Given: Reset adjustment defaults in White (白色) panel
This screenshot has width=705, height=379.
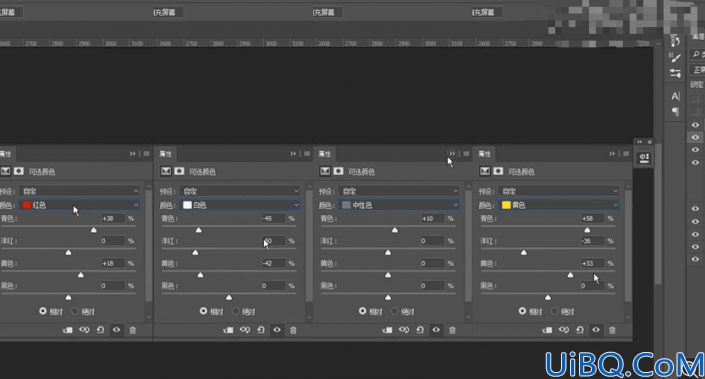Looking at the screenshot, I should point(261,330).
